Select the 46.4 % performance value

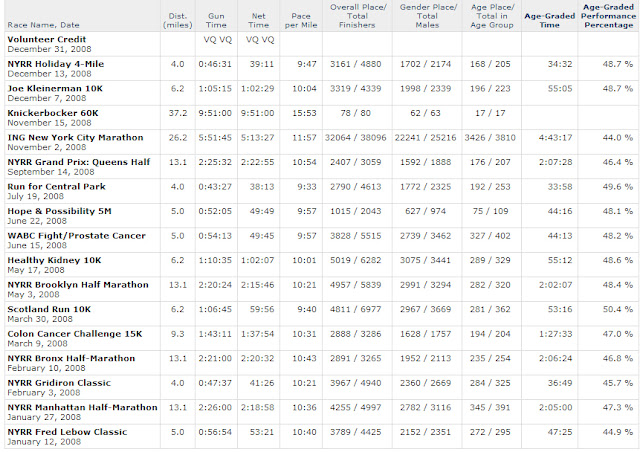point(618,162)
